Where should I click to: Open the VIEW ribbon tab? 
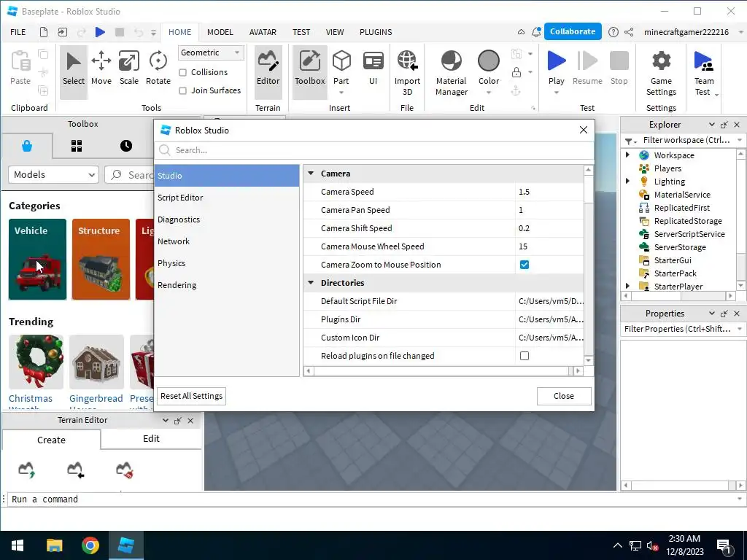(x=334, y=32)
